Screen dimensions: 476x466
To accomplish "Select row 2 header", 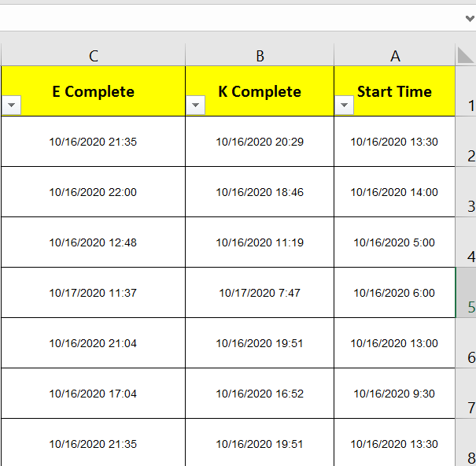I will click(x=466, y=142).
